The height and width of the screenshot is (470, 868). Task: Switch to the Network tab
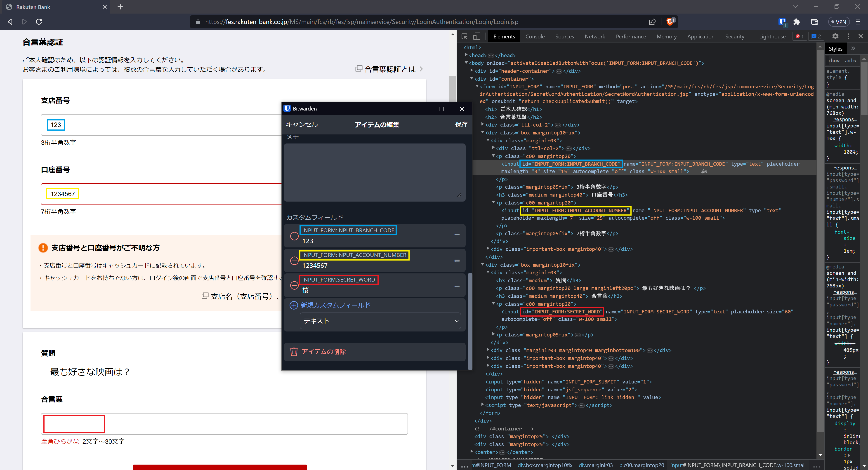[595, 36]
